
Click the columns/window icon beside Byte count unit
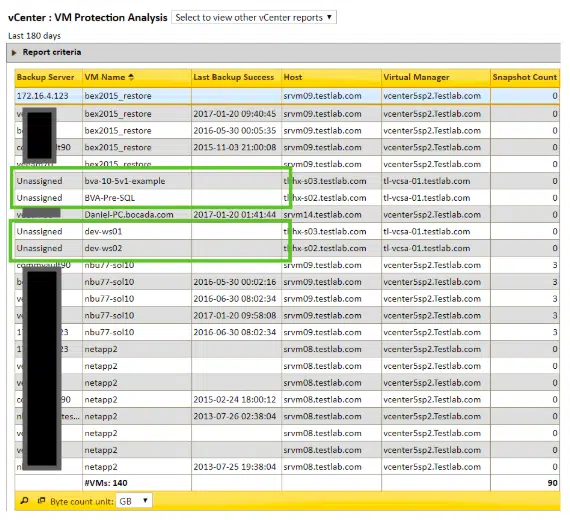[x=41, y=501]
